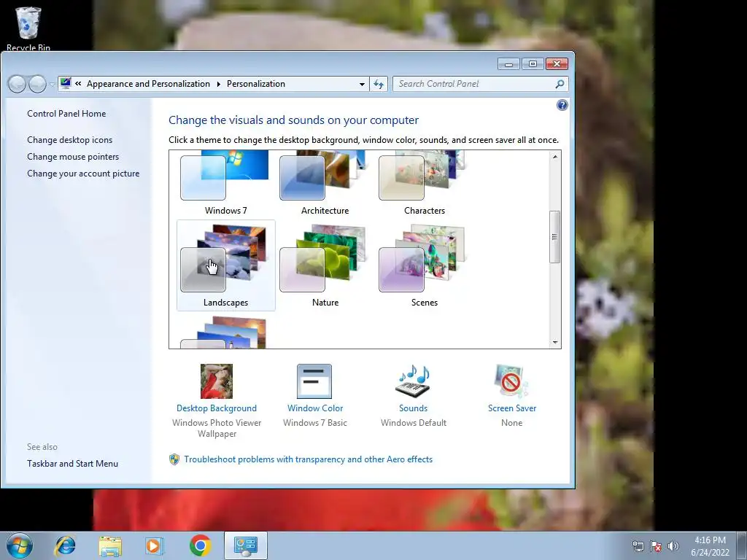Click the network tray icon
This screenshot has height=560, width=747.
point(638,546)
